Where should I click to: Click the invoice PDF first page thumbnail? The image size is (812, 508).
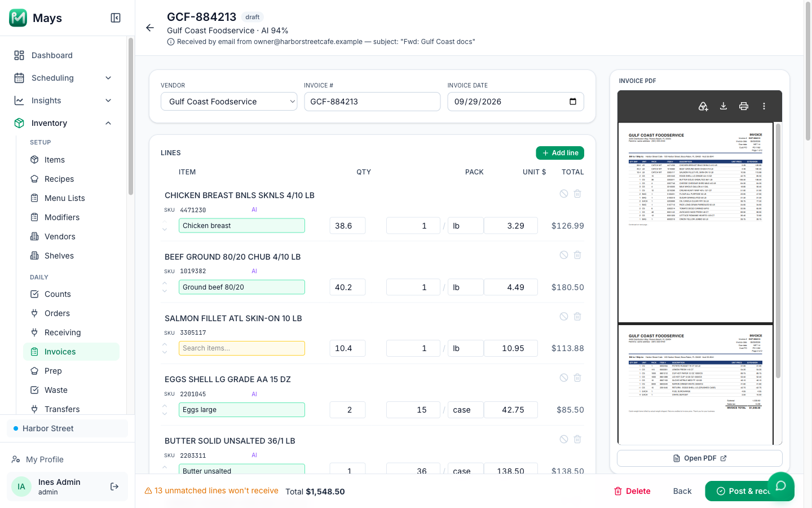pos(696,222)
